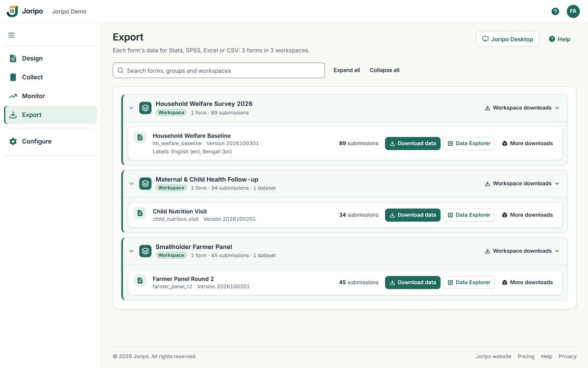Open the help question-mark icon in header
Viewport: 588px width, 368px height.
pyautogui.click(x=555, y=11)
